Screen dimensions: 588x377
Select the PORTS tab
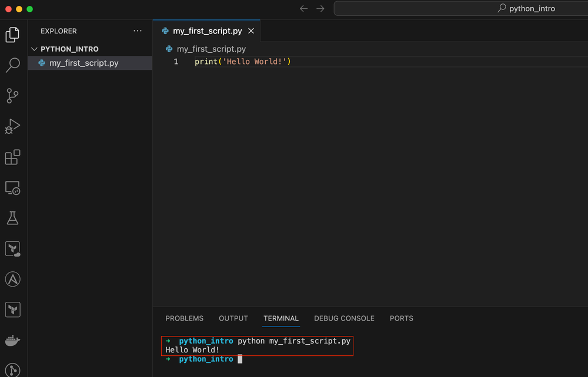click(401, 318)
